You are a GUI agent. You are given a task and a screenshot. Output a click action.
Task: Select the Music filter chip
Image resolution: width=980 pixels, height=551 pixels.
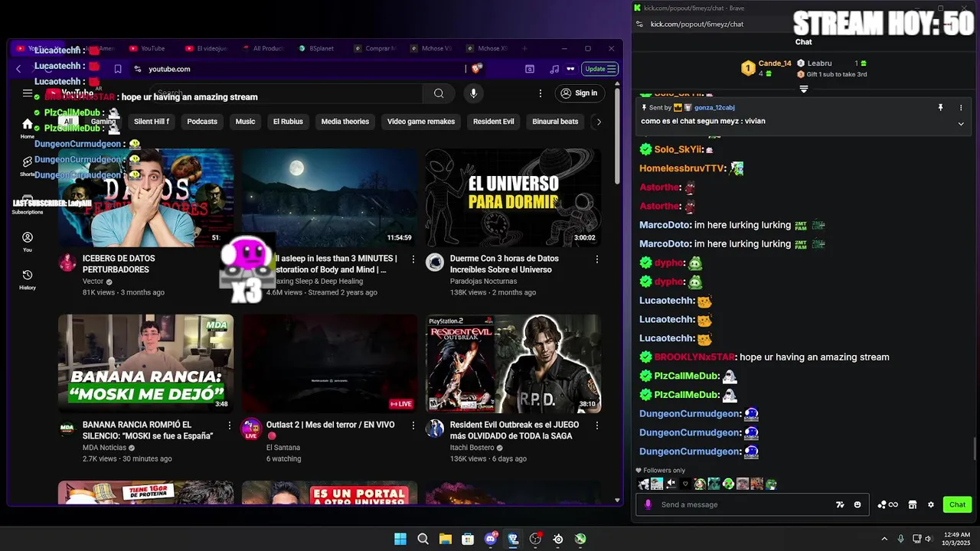(x=245, y=122)
